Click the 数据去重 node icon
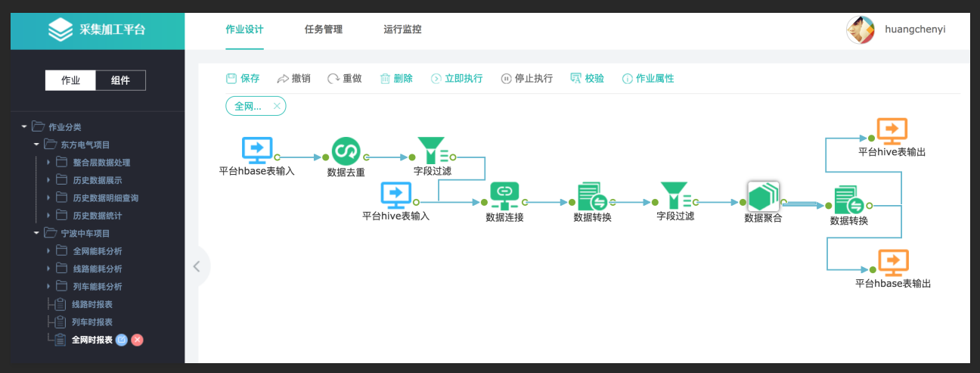980x373 pixels. pos(346,151)
